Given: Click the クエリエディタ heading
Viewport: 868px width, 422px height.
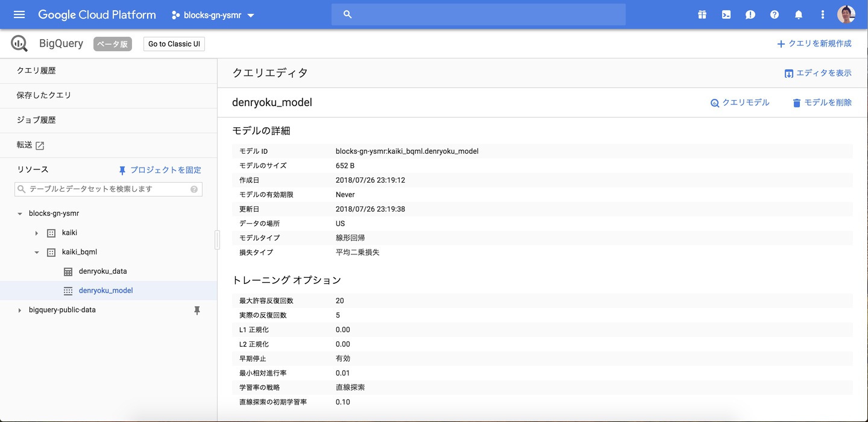Looking at the screenshot, I should (270, 73).
